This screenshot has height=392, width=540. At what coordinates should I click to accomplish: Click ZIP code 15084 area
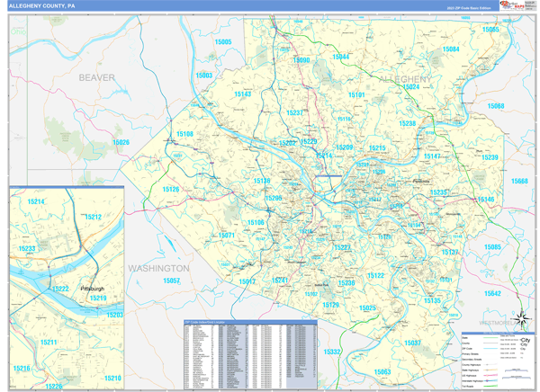click(x=451, y=49)
